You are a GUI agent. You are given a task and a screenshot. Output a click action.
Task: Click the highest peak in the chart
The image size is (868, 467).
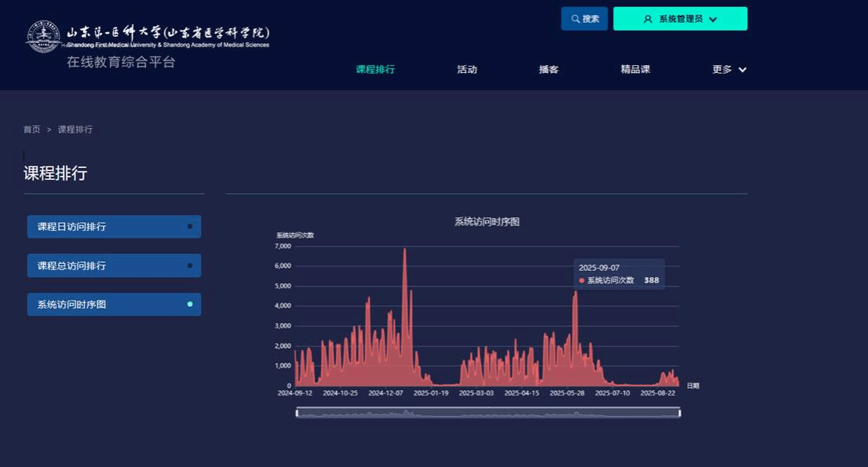click(405, 250)
